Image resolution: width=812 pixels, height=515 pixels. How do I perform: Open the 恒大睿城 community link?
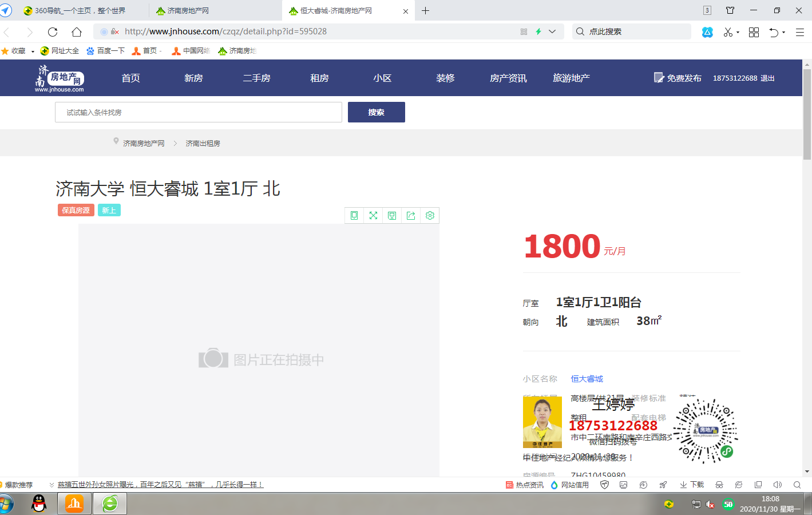click(587, 379)
